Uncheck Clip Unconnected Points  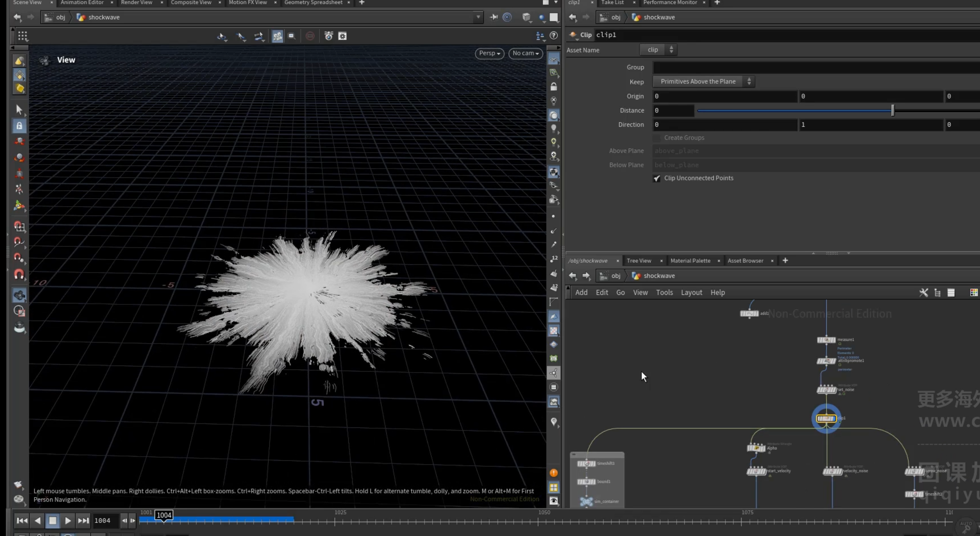(x=657, y=178)
